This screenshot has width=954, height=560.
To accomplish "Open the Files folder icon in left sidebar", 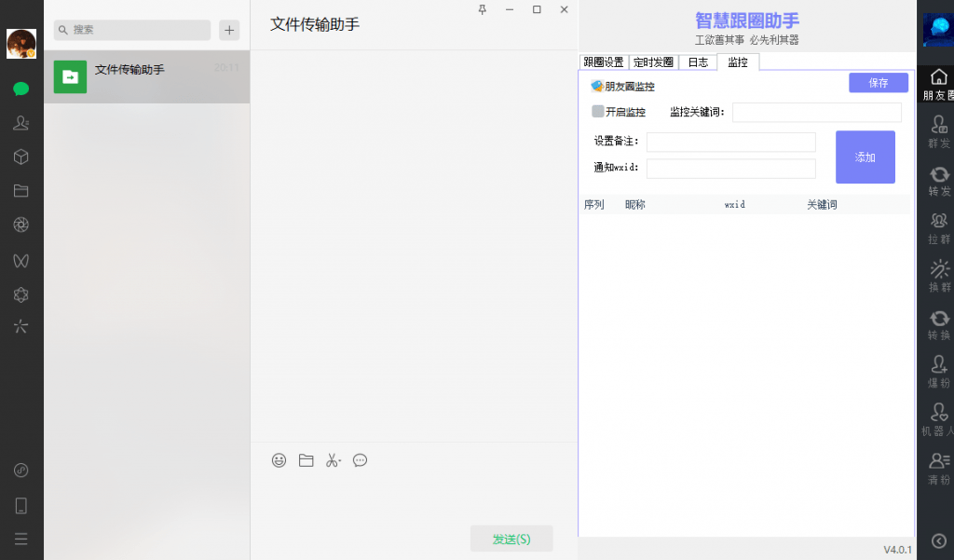I will (21, 191).
